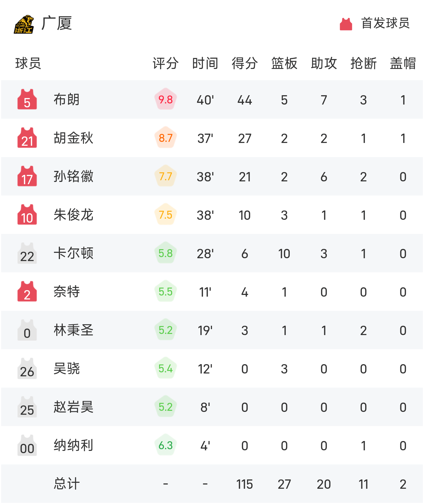Click the number 17 jersey icon
Image resolution: width=424 pixels, height=504 pixels.
coord(27,176)
